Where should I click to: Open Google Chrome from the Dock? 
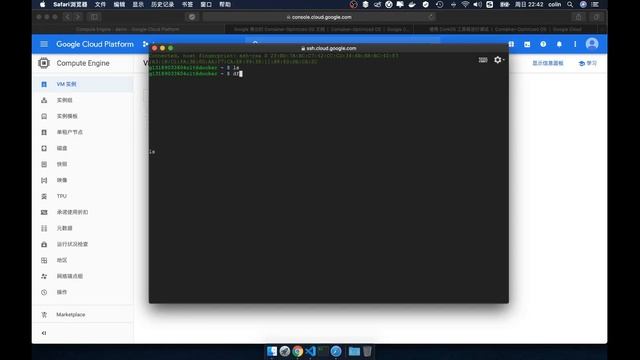[298, 351]
